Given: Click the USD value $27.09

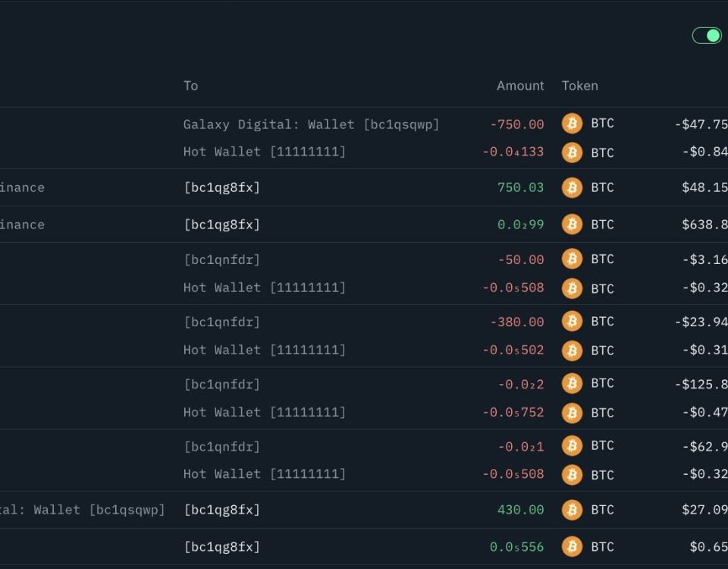Looking at the screenshot, I should [x=704, y=510].
